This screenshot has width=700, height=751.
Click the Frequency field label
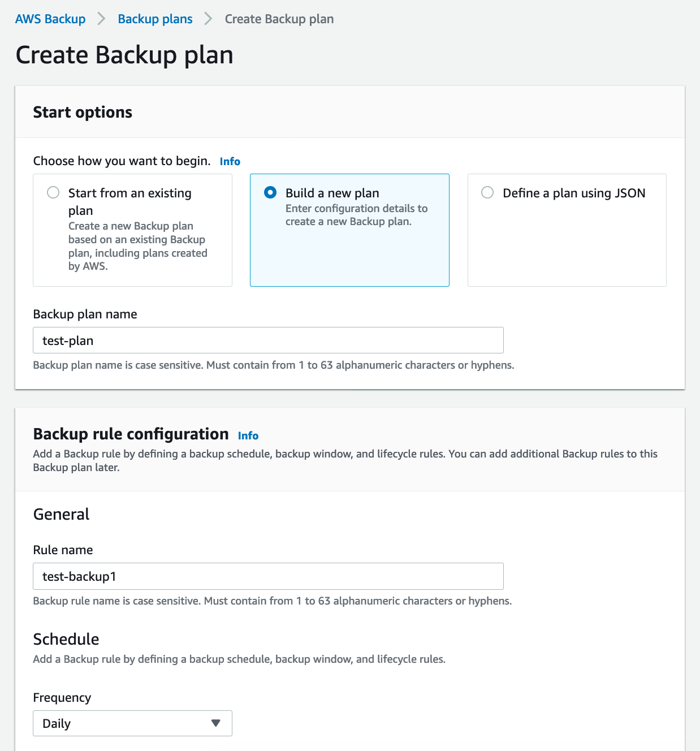click(62, 698)
